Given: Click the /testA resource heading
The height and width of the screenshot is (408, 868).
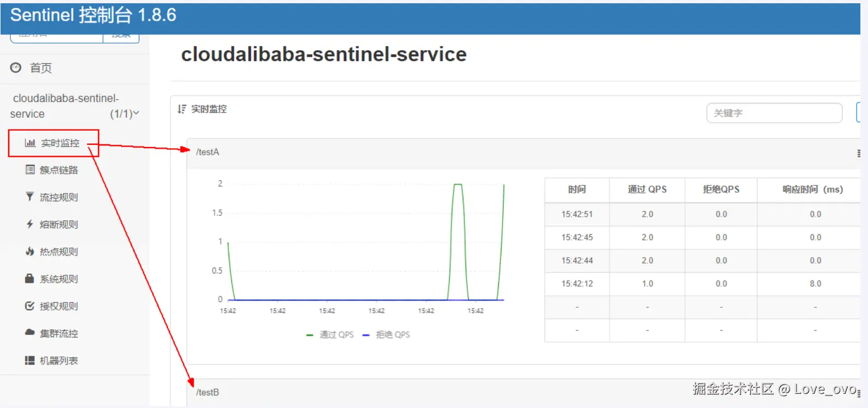Looking at the screenshot, I should [x=207, y=152].
